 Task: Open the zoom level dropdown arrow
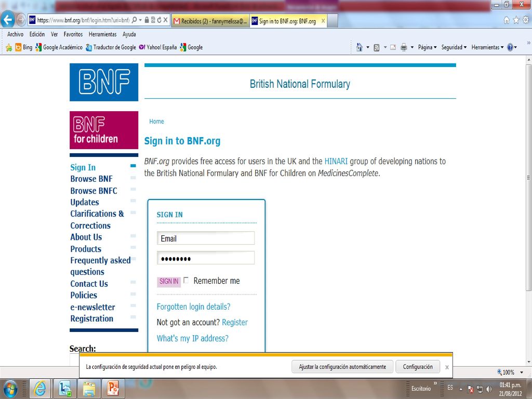pyautogui.click(x=522, y=373)
